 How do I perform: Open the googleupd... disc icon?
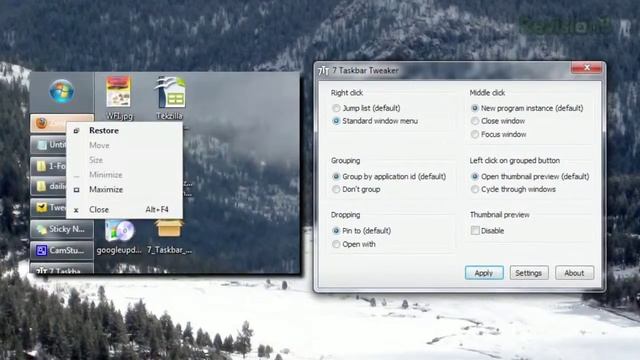pyautogui.click(x=119, y=237)
